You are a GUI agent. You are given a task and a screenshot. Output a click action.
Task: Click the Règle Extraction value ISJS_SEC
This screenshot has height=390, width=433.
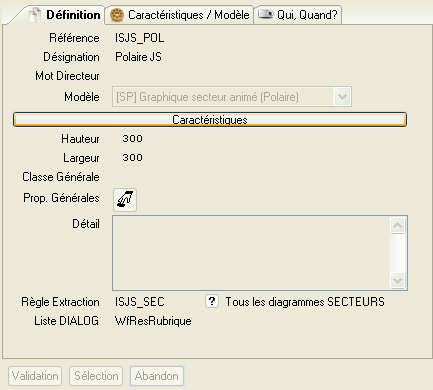click(x=140, y=302)
